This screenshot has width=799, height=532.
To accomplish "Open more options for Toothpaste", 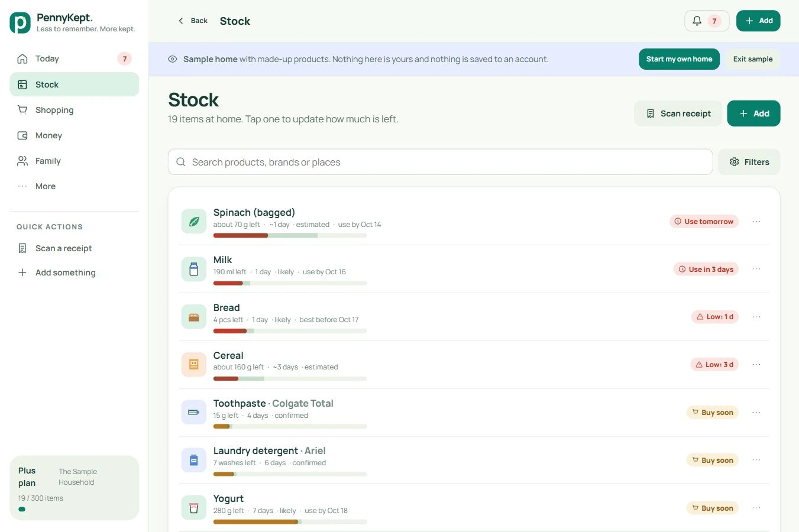I will pyautogui.click(x=756, y=412).
